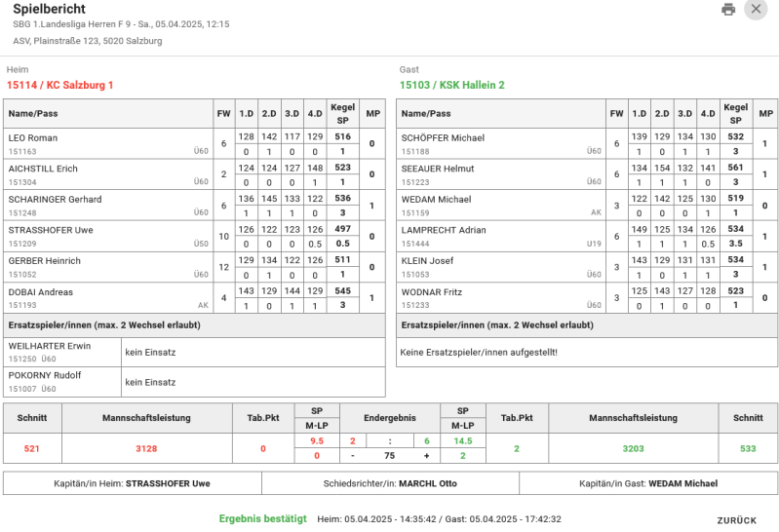Click player DOBAI Andreas total 545
Viewport: 779px width, 532px height.
343,290
